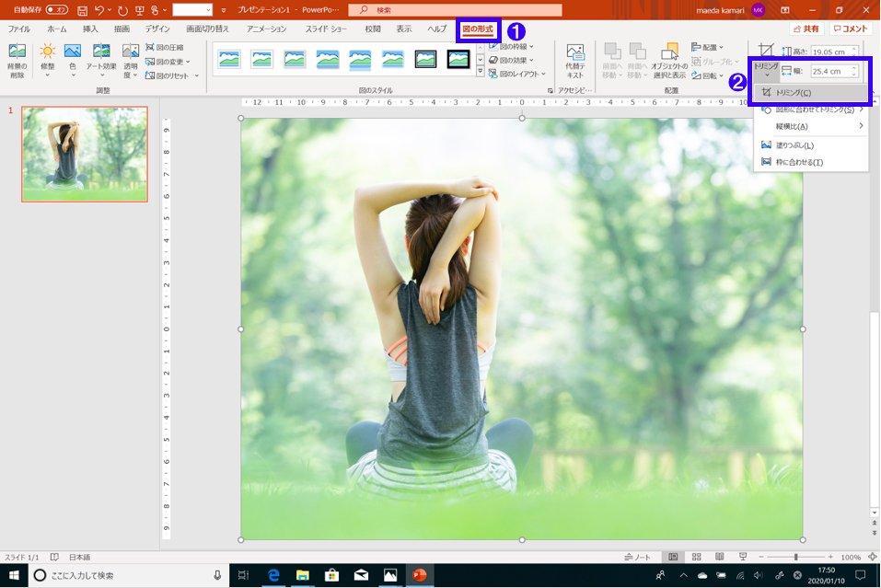The image size is (881, 588).
Task: Click the 共有 (Share) button
Action: (806, 29)
